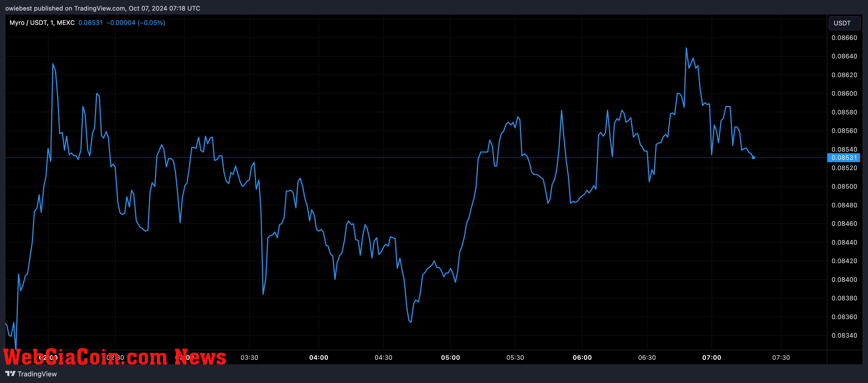The image size is (868, 383).
Task: Click the 0.08380 price axis label
Action: 844,298
